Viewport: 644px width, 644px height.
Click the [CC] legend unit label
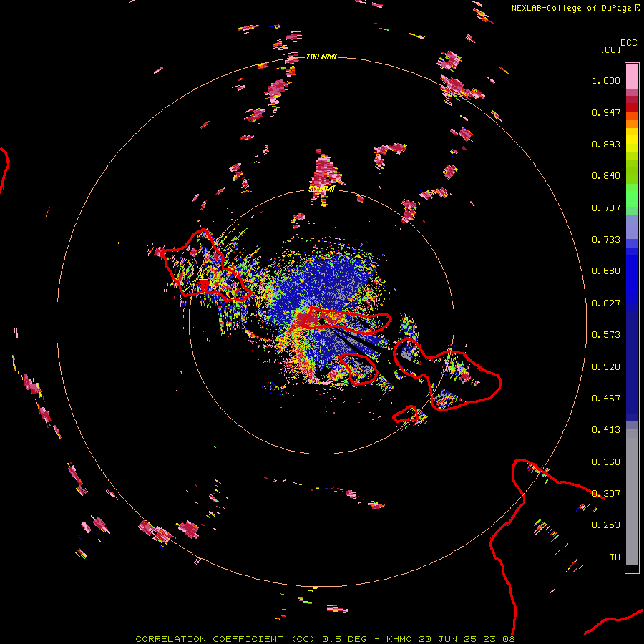[610, 49]
